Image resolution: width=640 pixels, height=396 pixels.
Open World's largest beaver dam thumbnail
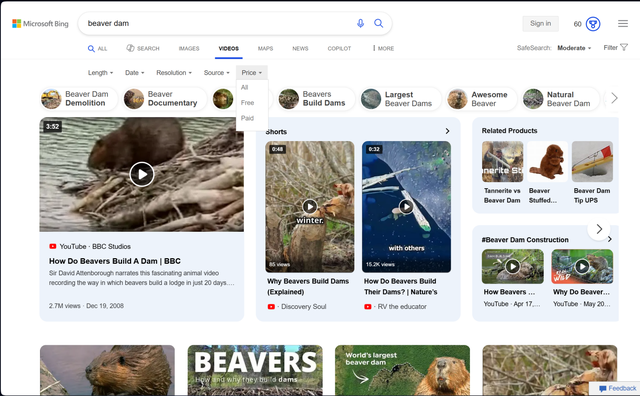[x=402, y=370]
